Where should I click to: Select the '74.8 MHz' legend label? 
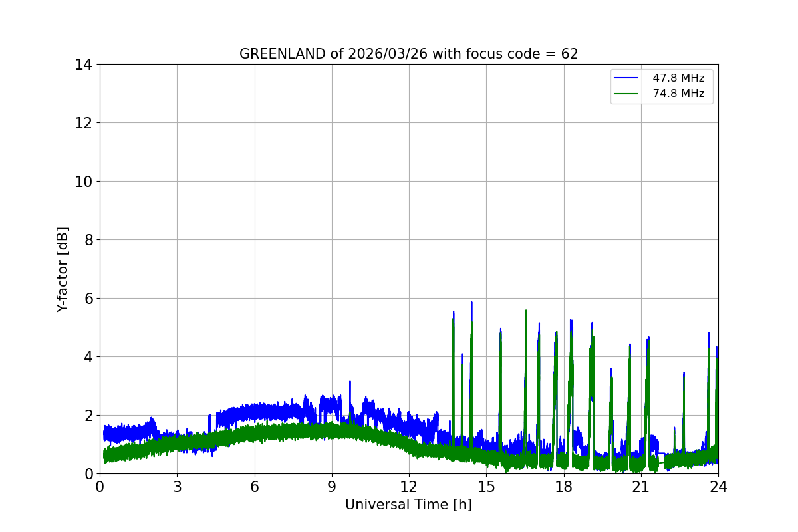(x=678, y=94)
